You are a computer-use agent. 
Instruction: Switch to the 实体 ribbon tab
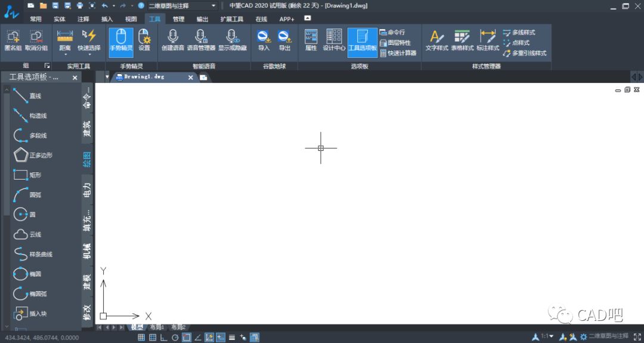click(60, 19)
